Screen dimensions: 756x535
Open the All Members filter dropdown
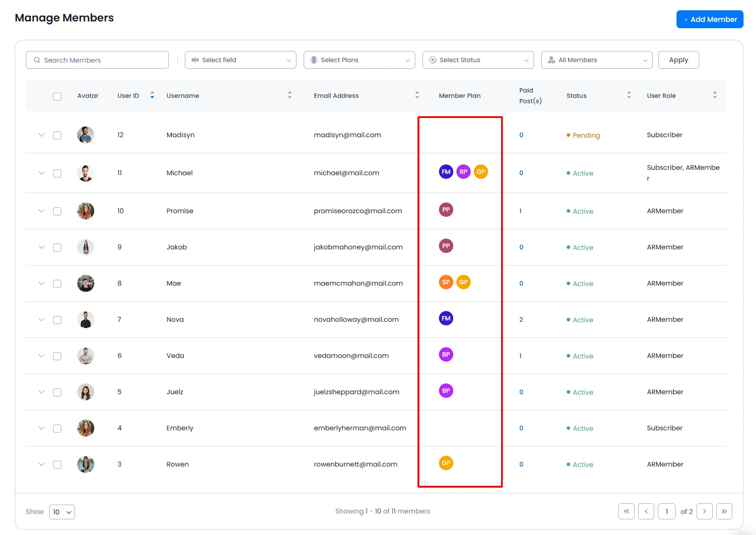tap(597, 60)
